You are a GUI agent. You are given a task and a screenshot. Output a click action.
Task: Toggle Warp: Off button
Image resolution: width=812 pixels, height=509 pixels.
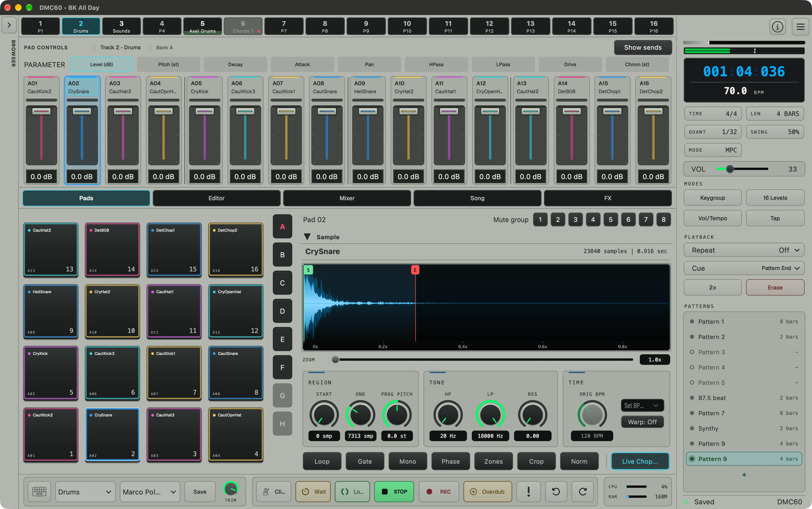tap(642, 422)
